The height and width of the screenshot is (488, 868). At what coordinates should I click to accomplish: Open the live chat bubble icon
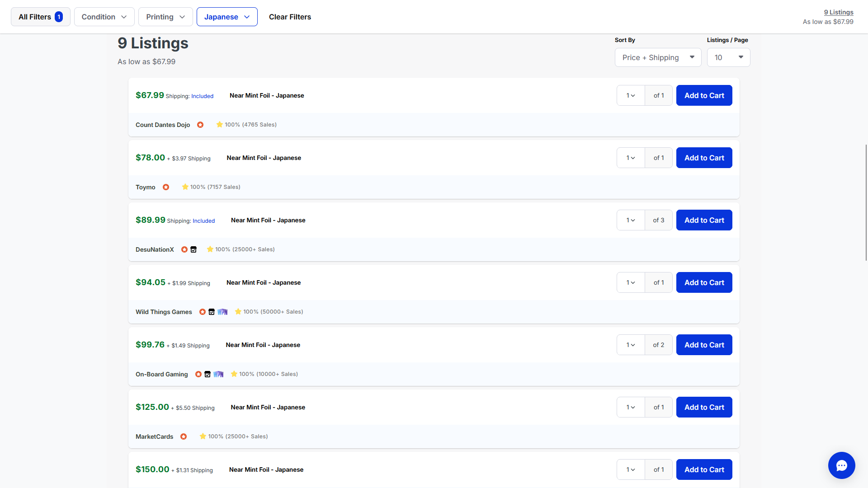pos(841,465)
